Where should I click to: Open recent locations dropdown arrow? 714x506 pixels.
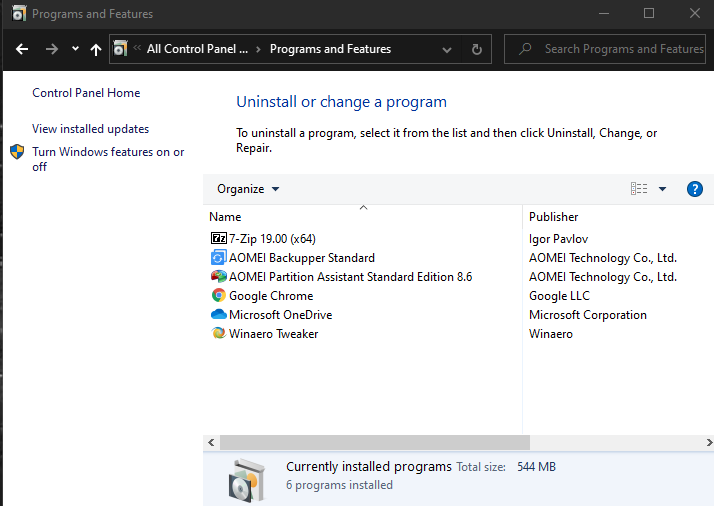[x=75, y=48]
